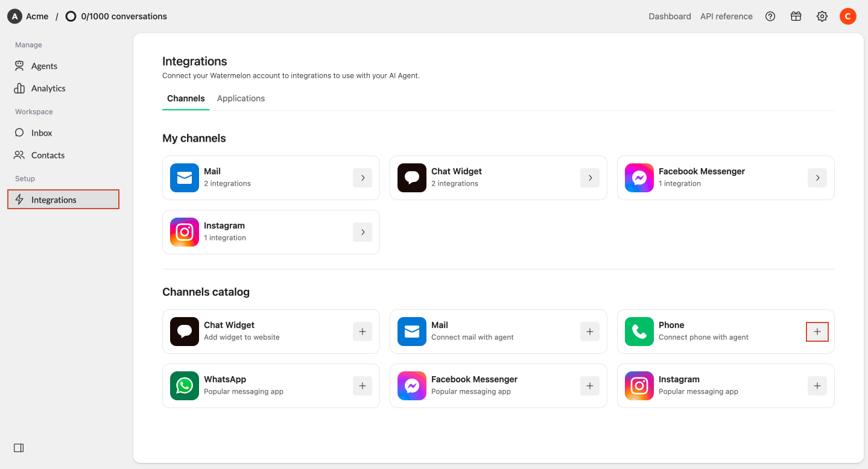
Task: Open the settings gear icon
Action: [822, 16]
